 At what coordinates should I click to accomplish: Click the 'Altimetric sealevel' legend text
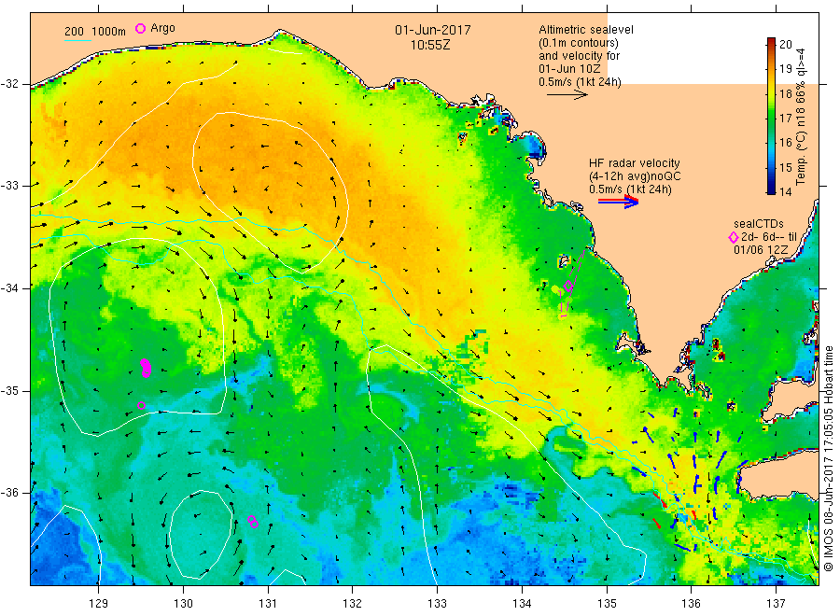586,30
